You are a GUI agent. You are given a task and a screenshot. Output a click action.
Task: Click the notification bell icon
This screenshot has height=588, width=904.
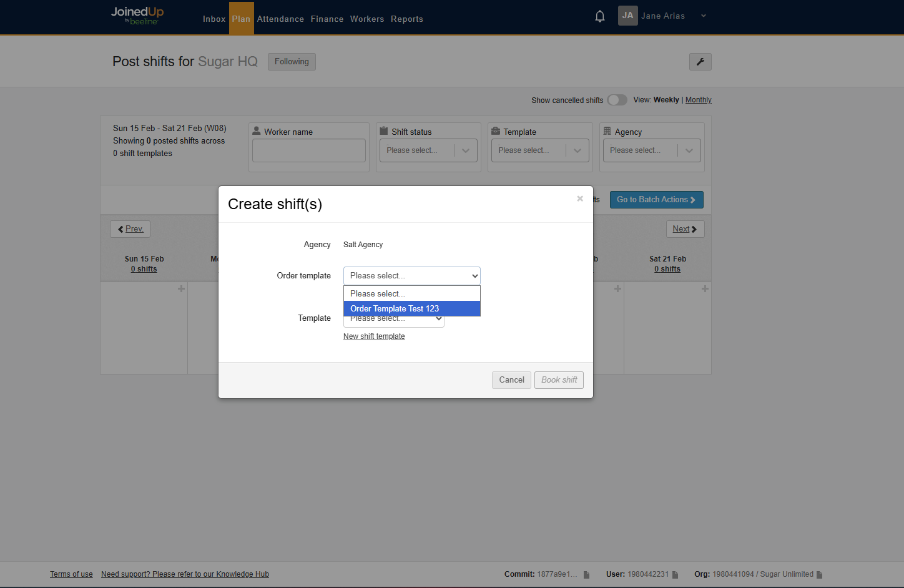tap(599, 16)
